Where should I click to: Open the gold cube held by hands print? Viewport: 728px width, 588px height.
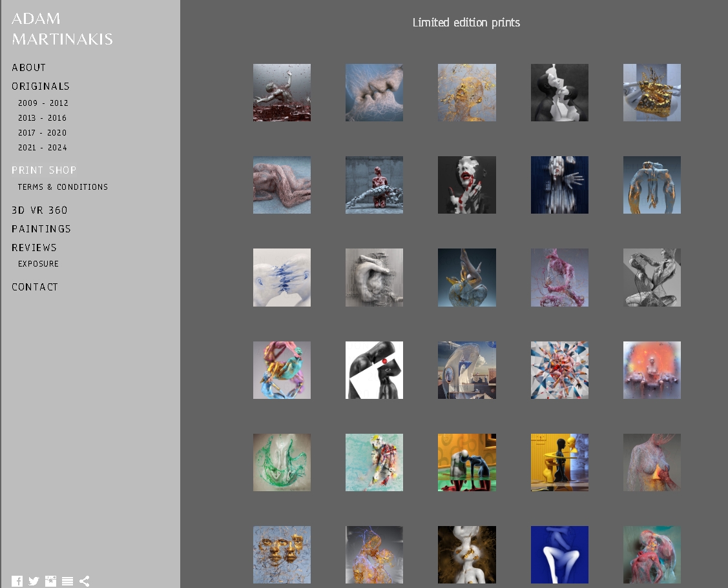click(x=652, y=93)
